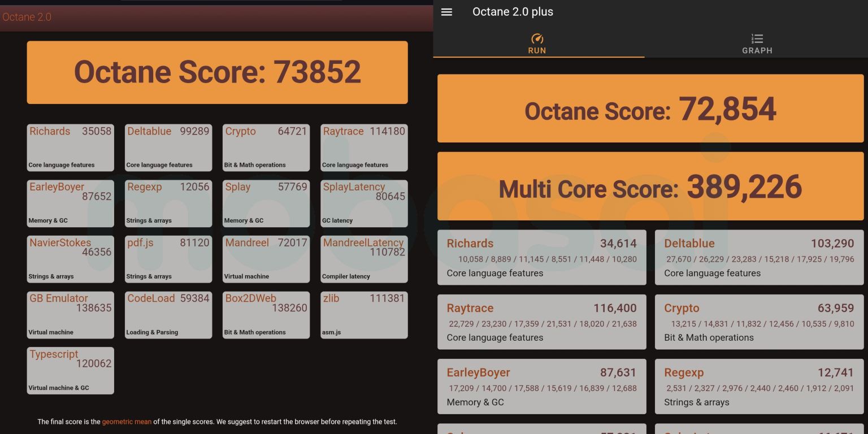This screenshot has width=868, height=434.
Task: Select the zlib benchmark tile
Action: 363,315
